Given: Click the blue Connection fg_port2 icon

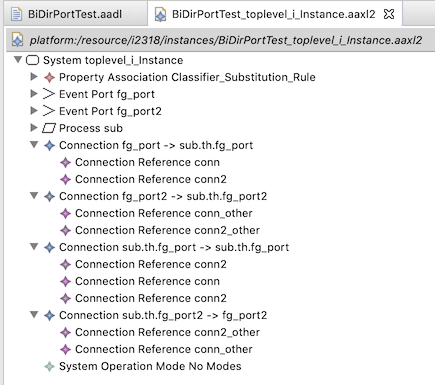Looking at the screenshot, I should click(49, 196).
